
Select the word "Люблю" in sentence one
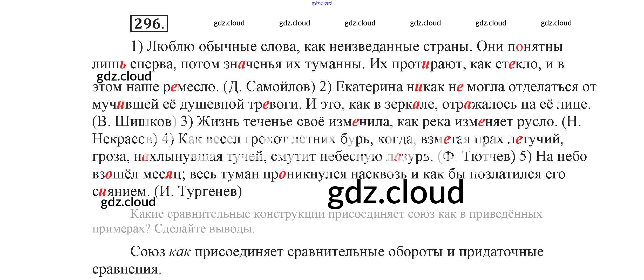click(171, 47)
